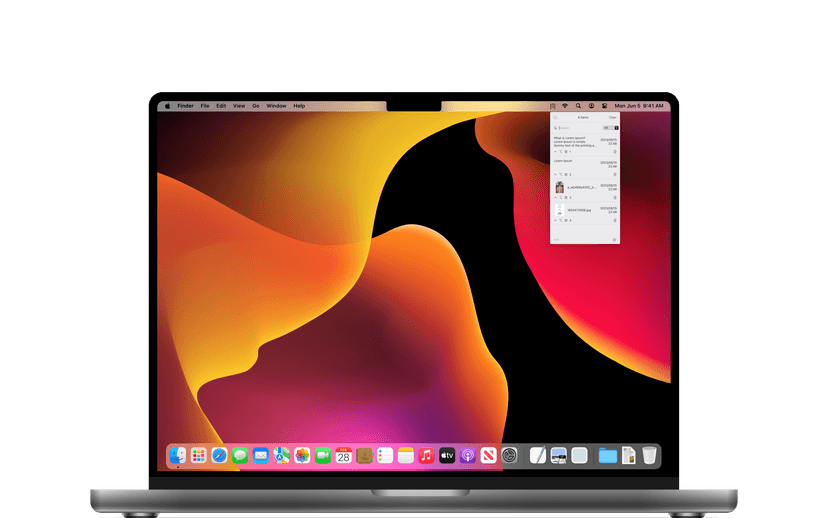Focus the clipboard Search field

pos(577,128)
